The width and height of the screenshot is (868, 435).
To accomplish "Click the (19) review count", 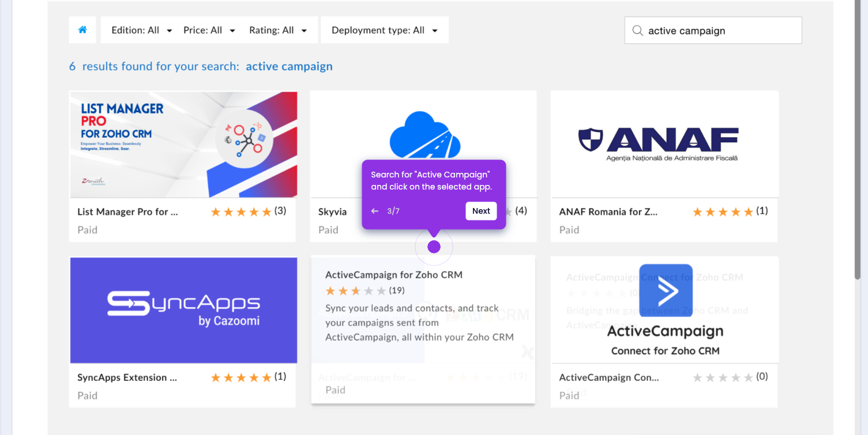I will point(397,290).
